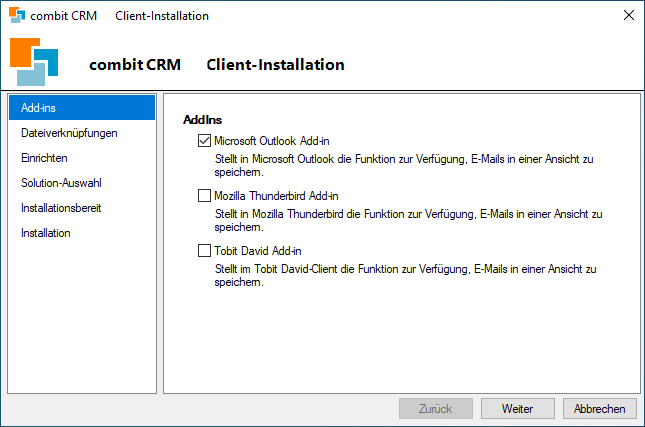Click the bold AddIns section heading
The image size is (645, 427).
click(x=202, y=120)
